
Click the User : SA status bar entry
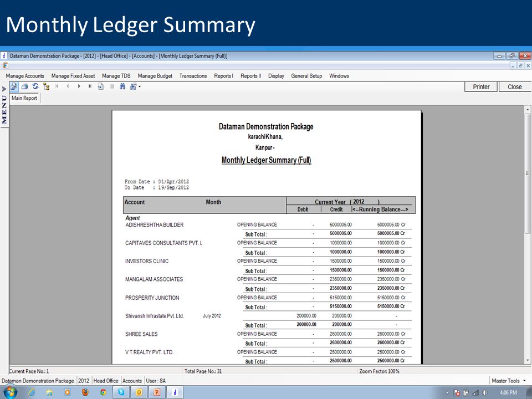coord(156,381)
